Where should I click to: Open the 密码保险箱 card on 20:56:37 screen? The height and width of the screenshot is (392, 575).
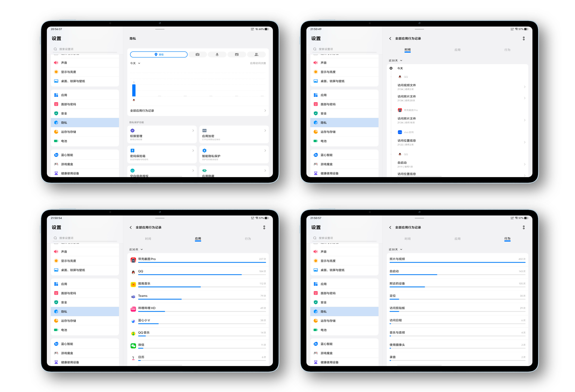[162, 154]
